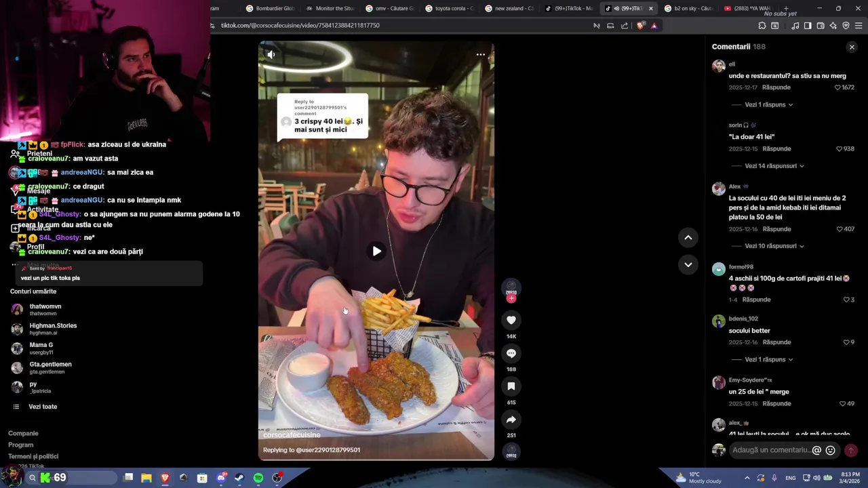Close the active TikTok browser tab

[651, 9]
